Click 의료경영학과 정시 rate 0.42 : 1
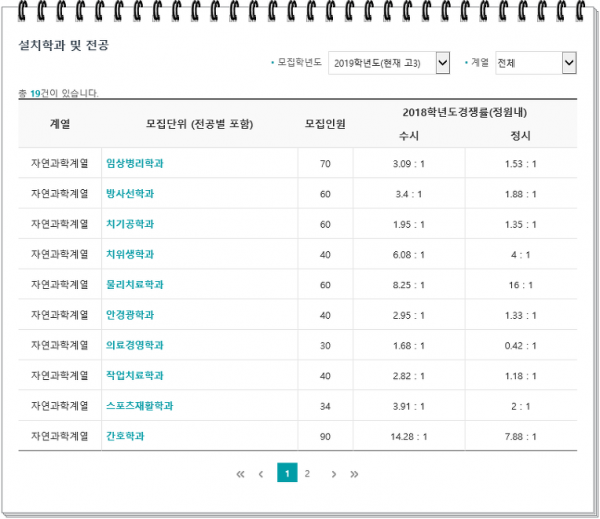This screenshot has width=600, height=519. [x=520, y=346]
